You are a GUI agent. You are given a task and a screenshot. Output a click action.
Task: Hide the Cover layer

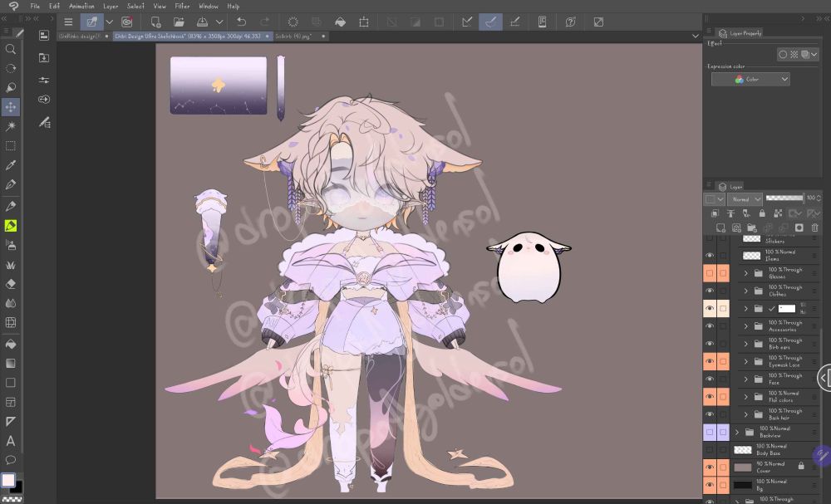[709, 467]
